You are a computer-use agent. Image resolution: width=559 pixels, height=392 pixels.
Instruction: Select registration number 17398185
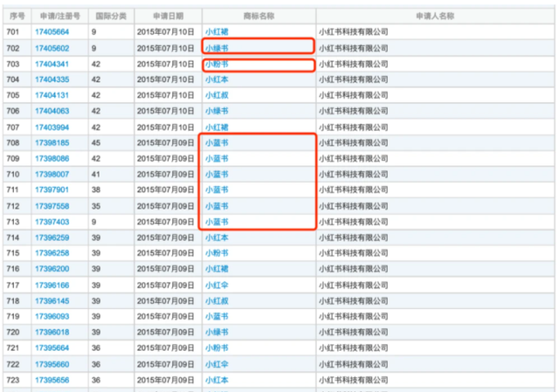[52, 142]
